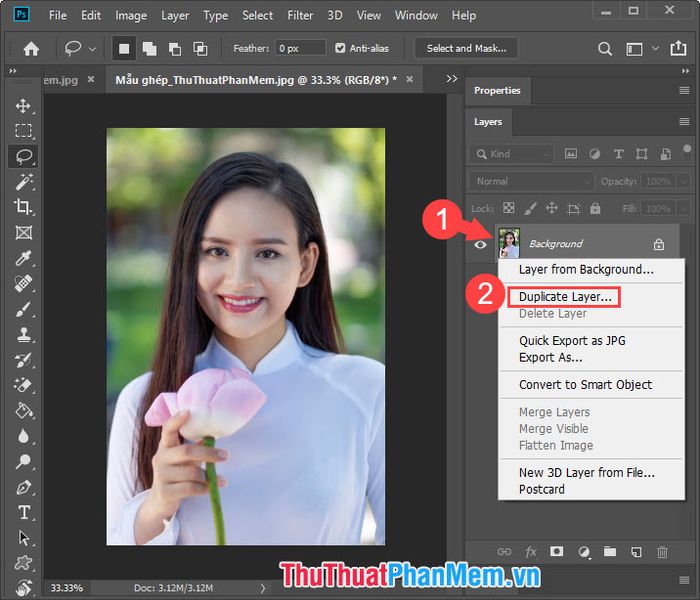Click the Delete layer trash icon
This screenshot has height=600, width=700.
coord(662,552)
